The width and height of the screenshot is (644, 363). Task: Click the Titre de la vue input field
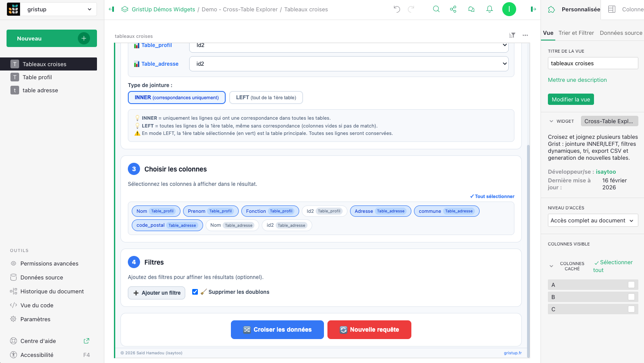coord(592,64)
